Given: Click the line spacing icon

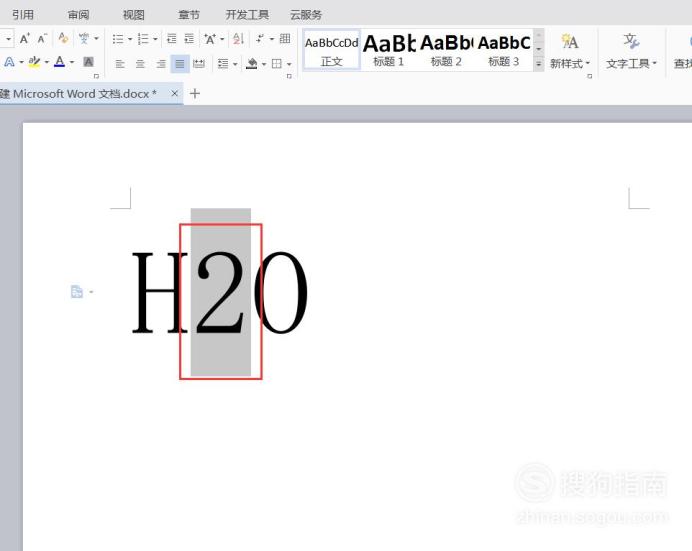Looking at the screenshot, I should pos(223,64).
